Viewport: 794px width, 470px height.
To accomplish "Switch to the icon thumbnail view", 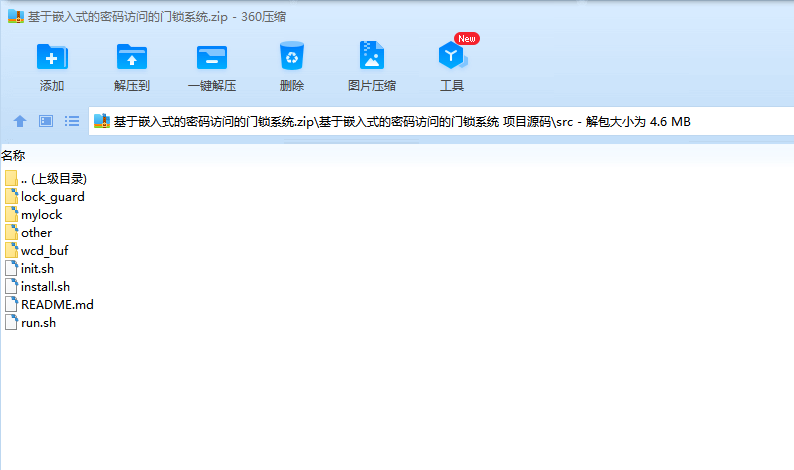I will click(46, 121).
